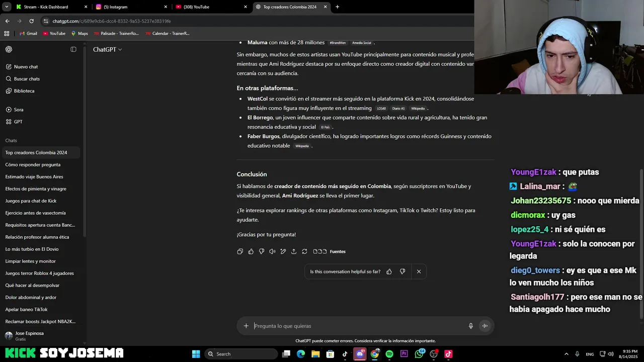This screenshot has width=644, height=362.
Task: Open the YouTube bookmark
Action: tap(54, 34)
